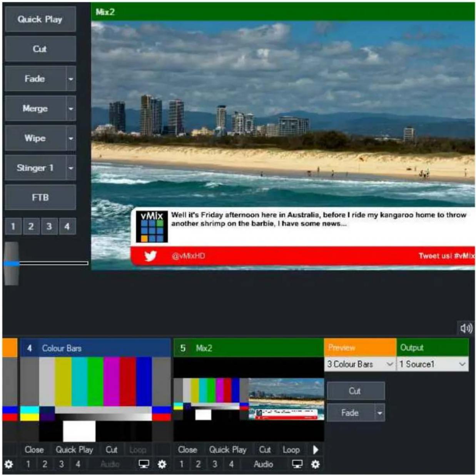
Task: Click the Mix2 input thumbnail
Action: [x=249, y=399]
